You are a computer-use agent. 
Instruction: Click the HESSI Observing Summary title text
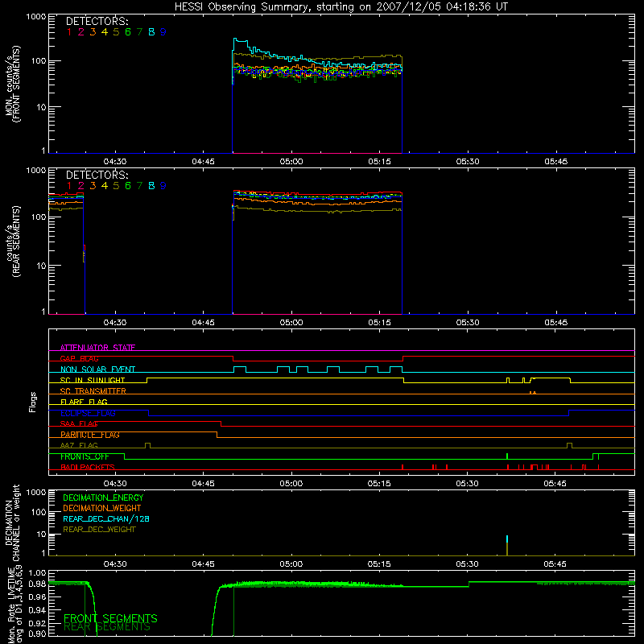click(x=341, y=7)
